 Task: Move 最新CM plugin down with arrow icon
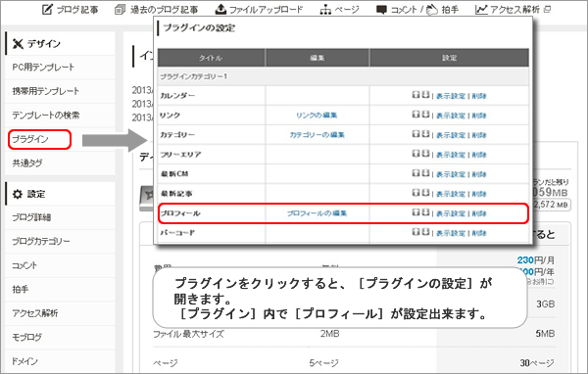(425, 173)
